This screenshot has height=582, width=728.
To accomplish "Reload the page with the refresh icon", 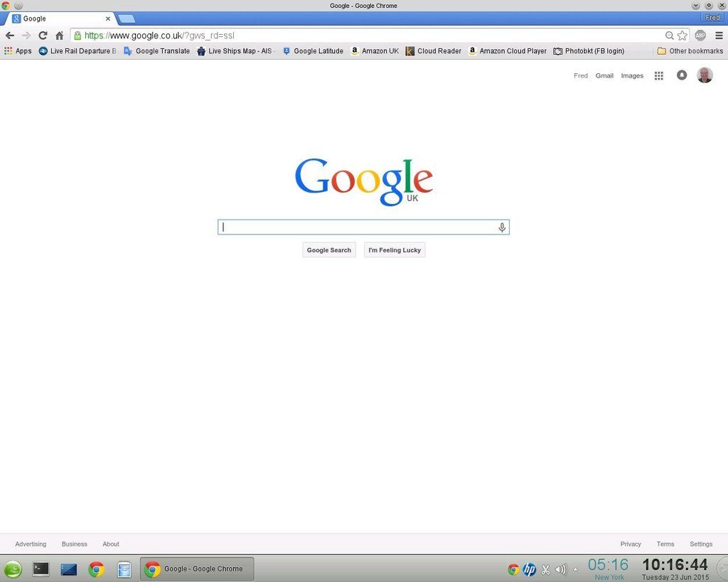I will point(43,36).
